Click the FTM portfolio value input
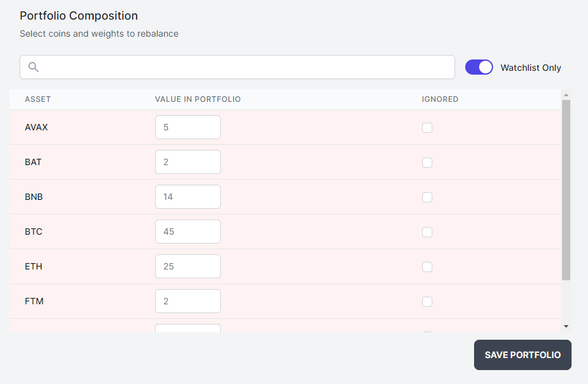This screenshot has width=588, height=384. click(188, 301)
